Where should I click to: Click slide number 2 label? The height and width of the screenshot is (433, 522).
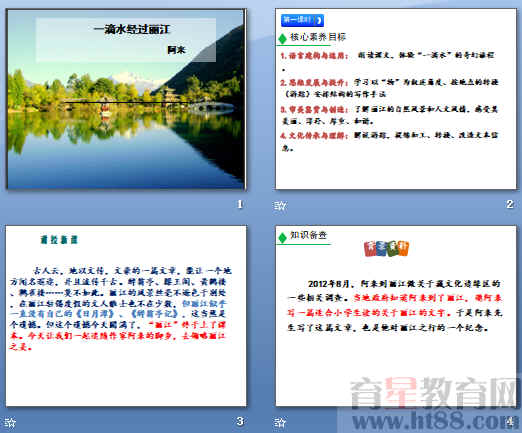[x=510, y=204]
